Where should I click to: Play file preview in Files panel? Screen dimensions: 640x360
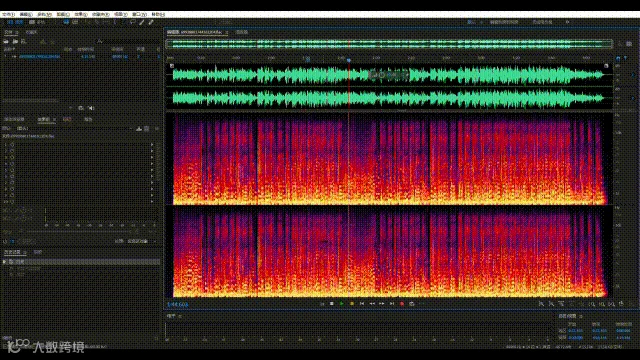70,108
